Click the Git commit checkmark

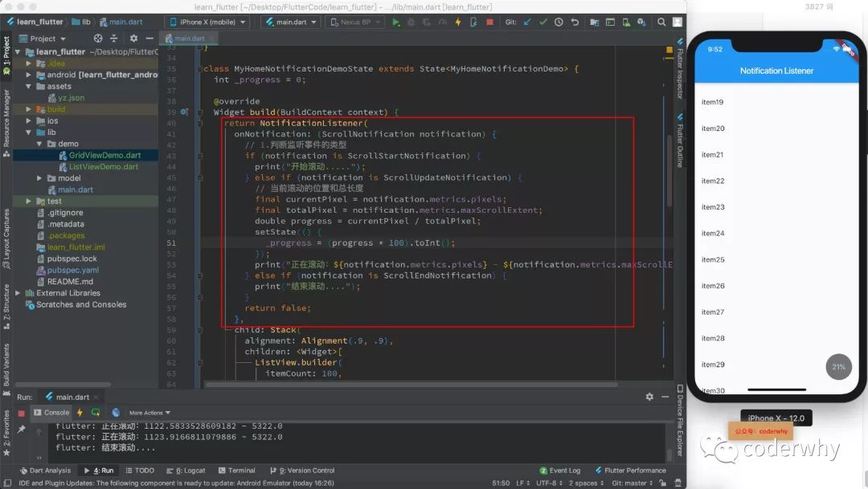click(543, 22)
